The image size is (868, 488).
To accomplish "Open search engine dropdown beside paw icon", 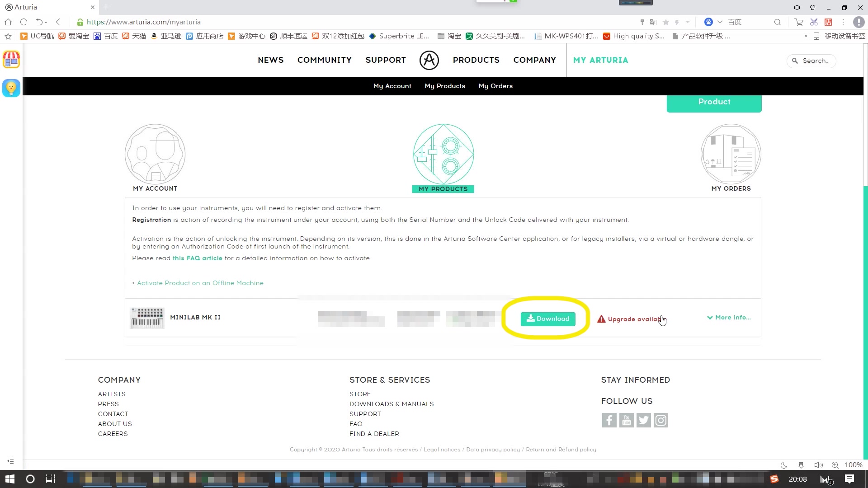I will [720, 22].
